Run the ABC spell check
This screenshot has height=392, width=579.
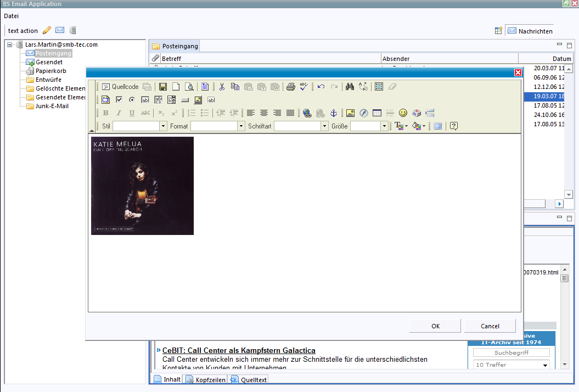pyautogui.click(x=304, y=87)
